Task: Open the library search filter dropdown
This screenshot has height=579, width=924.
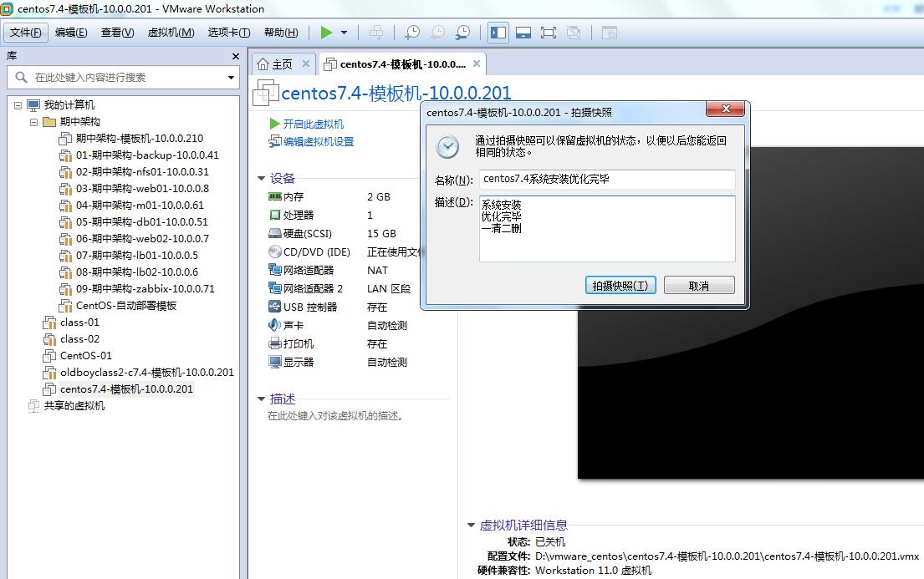Action: [x=232, y=78]
